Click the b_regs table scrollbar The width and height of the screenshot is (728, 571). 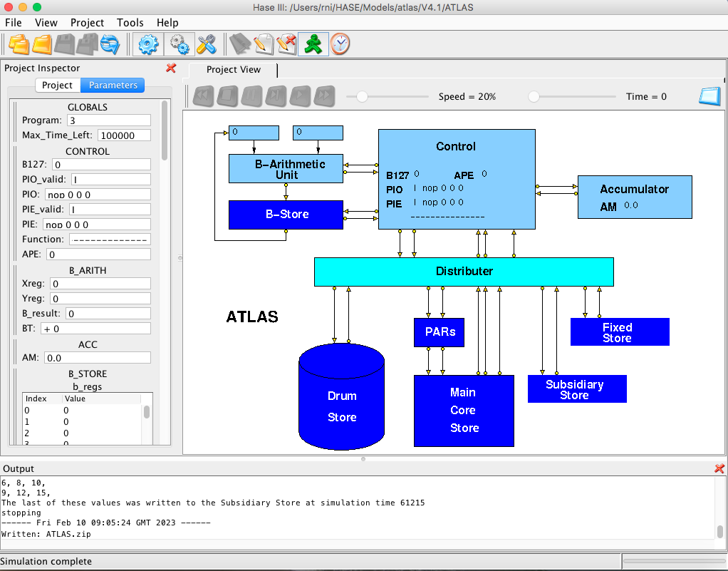(x=146, y=412)
